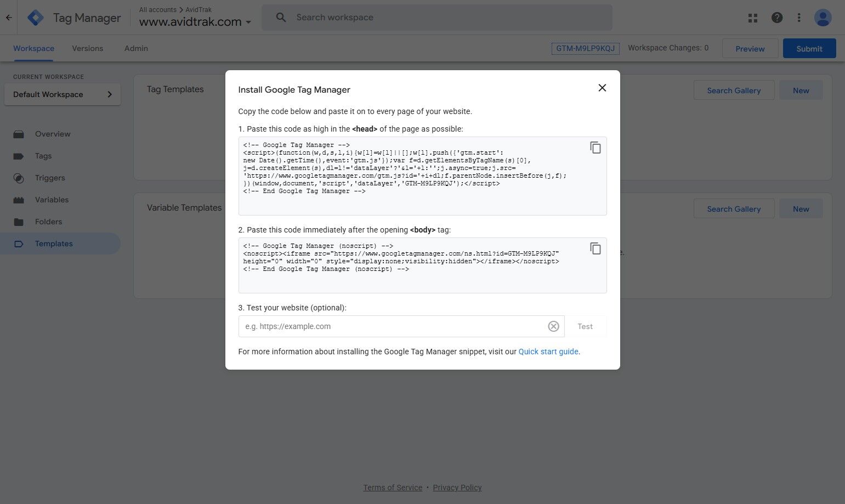This screenshot has height=504, width=845.
Task: Copy the body noscript code snippet
Action: pos(596,248)
